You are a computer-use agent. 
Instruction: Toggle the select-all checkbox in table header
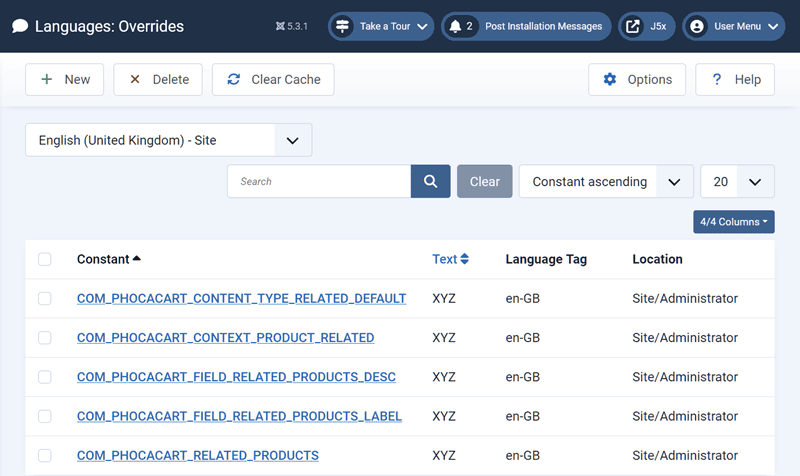45,260
